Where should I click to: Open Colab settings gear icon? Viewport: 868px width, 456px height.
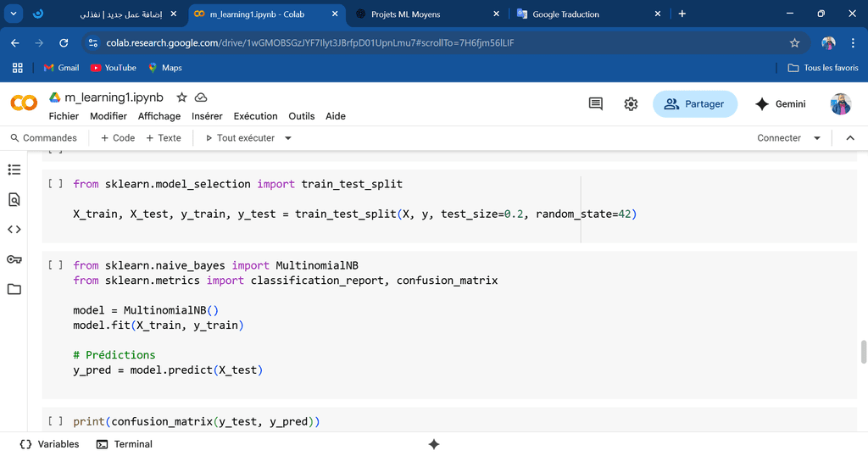click(x=631, y=104)
